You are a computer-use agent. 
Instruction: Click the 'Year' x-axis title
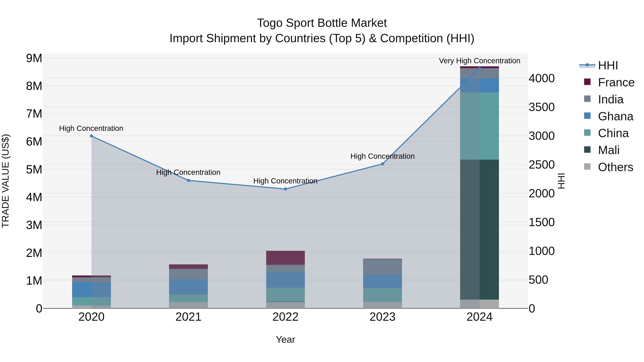click(286, 339)
